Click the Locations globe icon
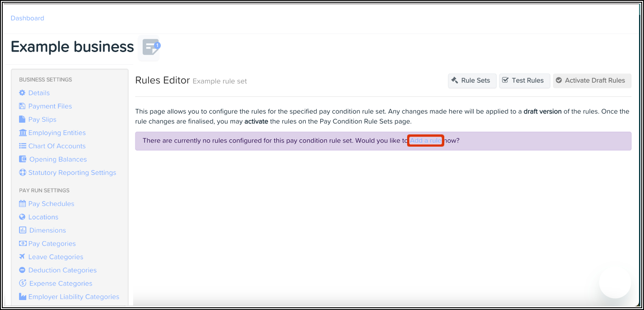This screenshot has width=644, height=310. (x=22, y=217)
